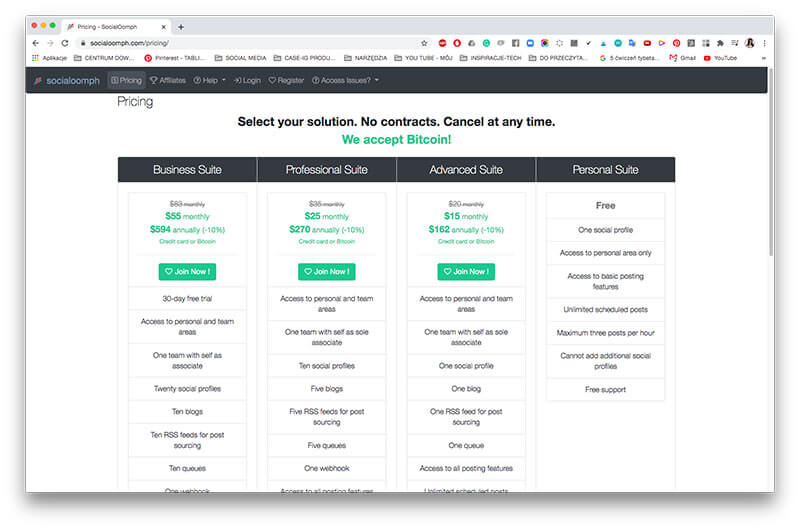Open the Chrome extensions puzzle icon
This screenshot has height=528, width=800.
click(719, 43)
